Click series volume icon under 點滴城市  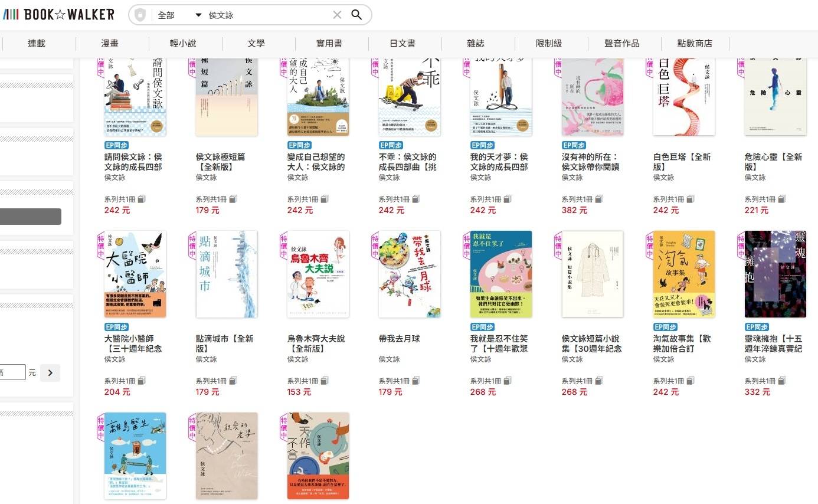[x=233, y=381]
